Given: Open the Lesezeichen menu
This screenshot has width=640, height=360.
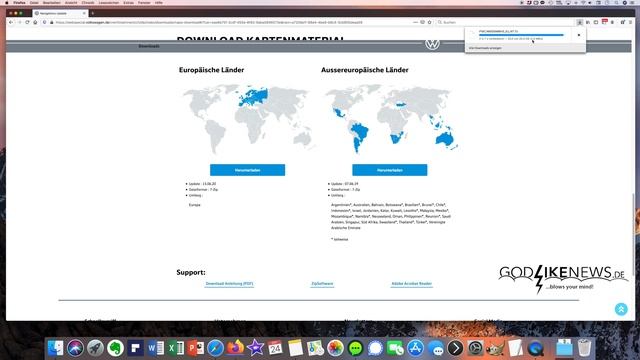Looking at the screenshot, I should pos(109,2).
